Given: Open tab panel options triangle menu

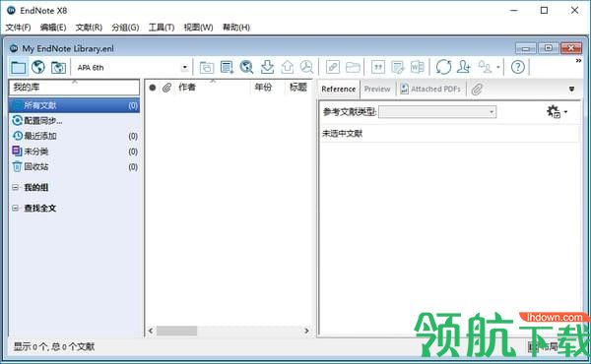Looking at the screenshot, I should click(571, 90).
